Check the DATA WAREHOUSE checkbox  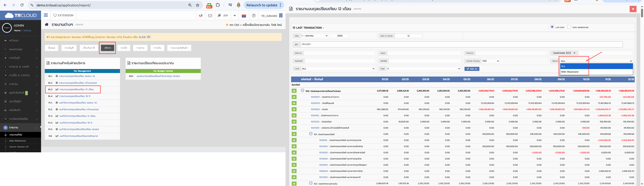point(569,27)
